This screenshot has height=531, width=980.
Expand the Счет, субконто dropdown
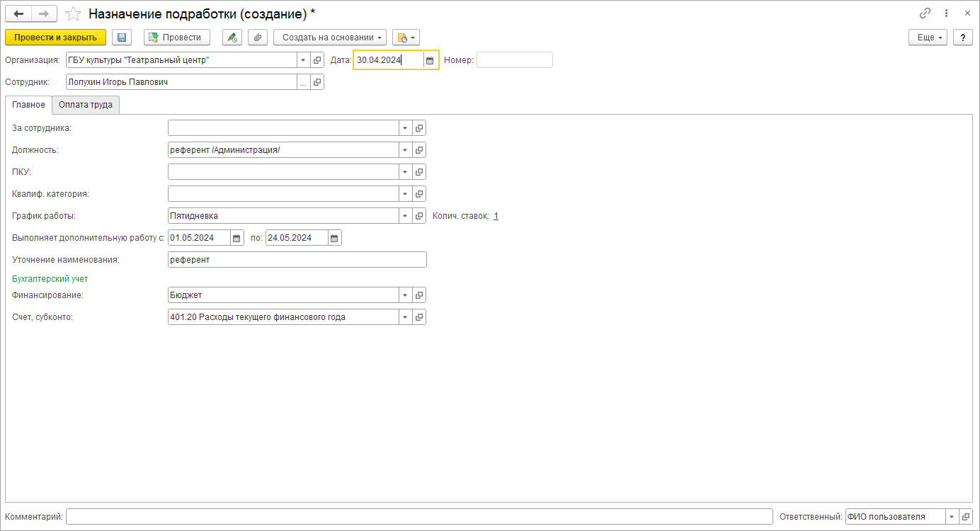406,317
